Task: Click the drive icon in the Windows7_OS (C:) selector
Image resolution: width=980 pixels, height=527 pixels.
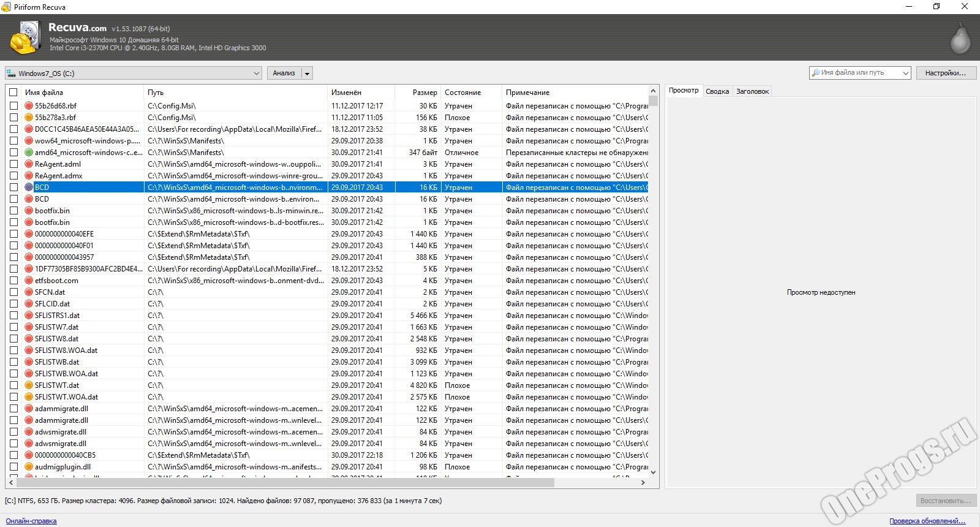Action: coord(11,73)
